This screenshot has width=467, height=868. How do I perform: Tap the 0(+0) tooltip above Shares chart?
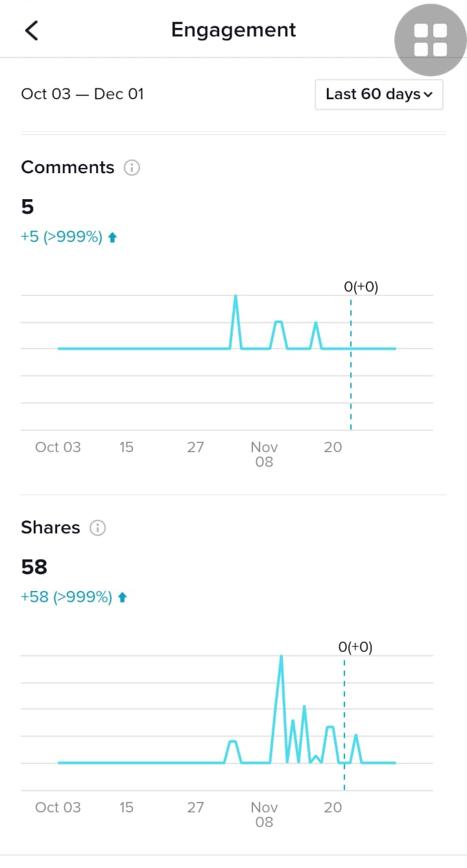tap(355, 647)
